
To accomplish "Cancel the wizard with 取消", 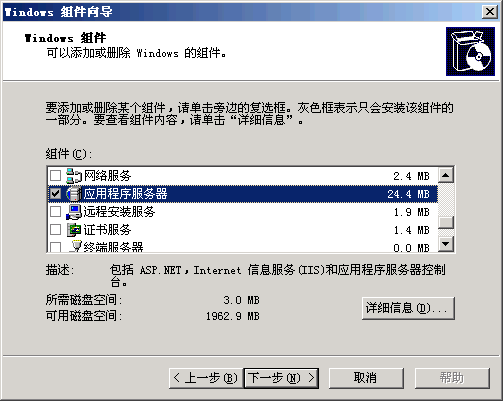I will pyautogui.click(x=366, y=378).
